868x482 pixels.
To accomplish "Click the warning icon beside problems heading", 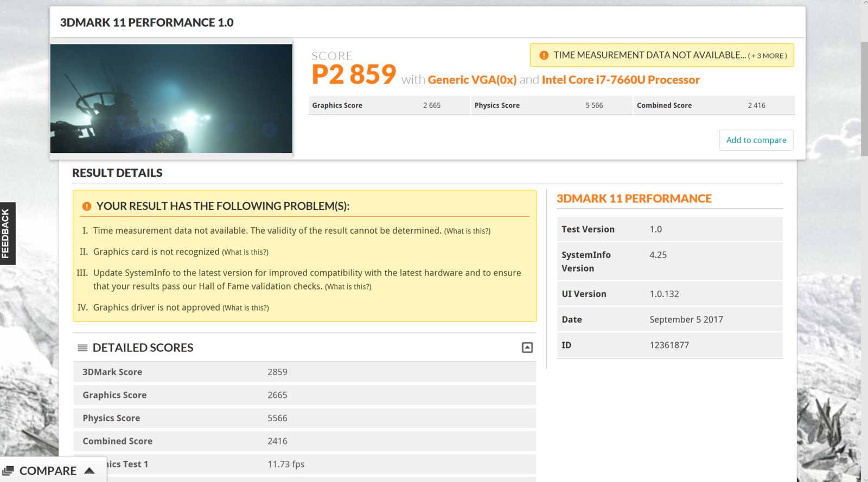I will [87, 207].
